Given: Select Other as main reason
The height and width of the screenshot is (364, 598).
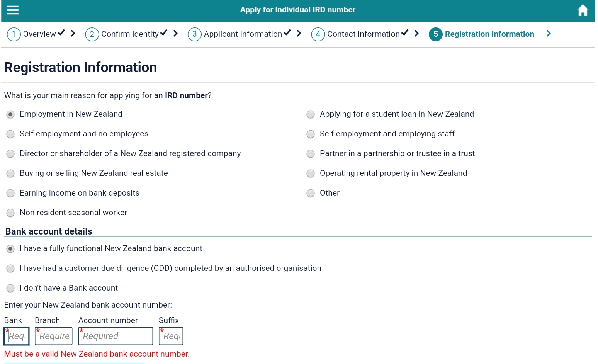Looking at the screenshot, I should click(x=311, y=193).
